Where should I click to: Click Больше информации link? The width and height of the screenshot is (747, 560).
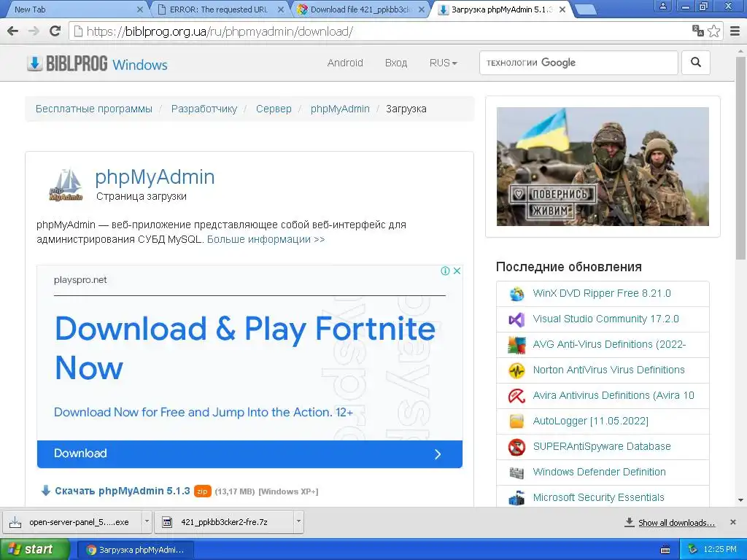click(266, 239)
